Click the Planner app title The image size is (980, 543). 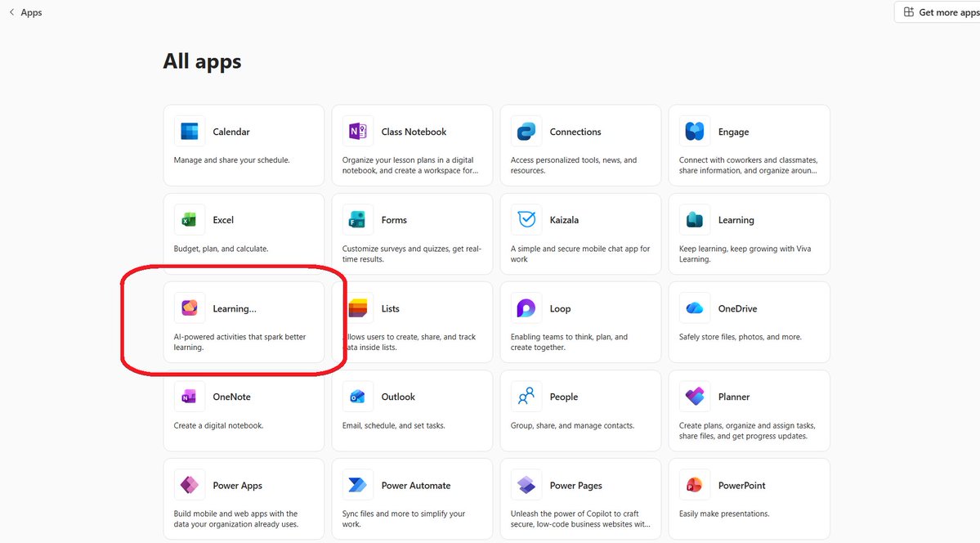click(x=734, y=397)
